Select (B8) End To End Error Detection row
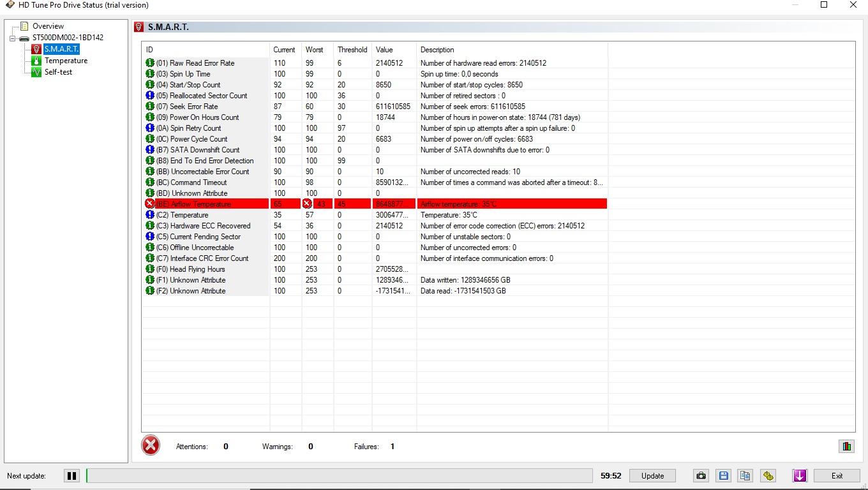This screenshot has height=490, width=868. point(375,161)
